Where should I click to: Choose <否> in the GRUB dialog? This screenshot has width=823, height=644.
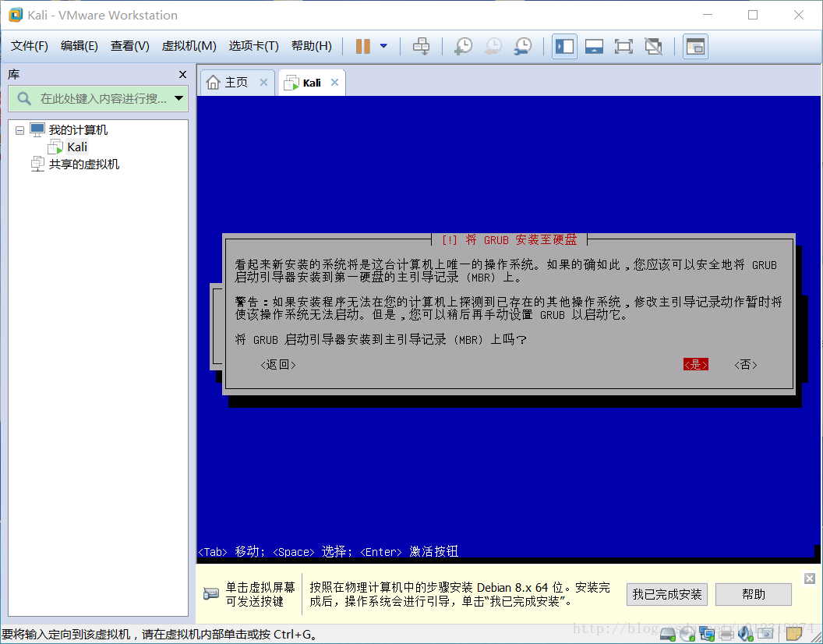pos(745,365)
